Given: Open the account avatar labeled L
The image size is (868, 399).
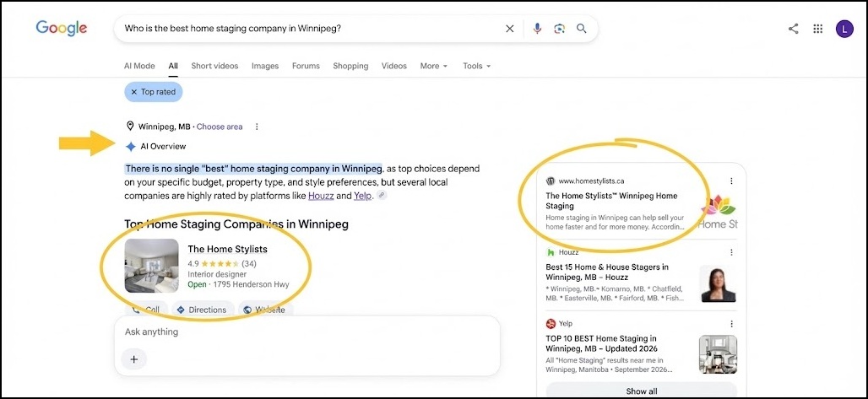Looking at the screenshot, I should tap(844, 29).
